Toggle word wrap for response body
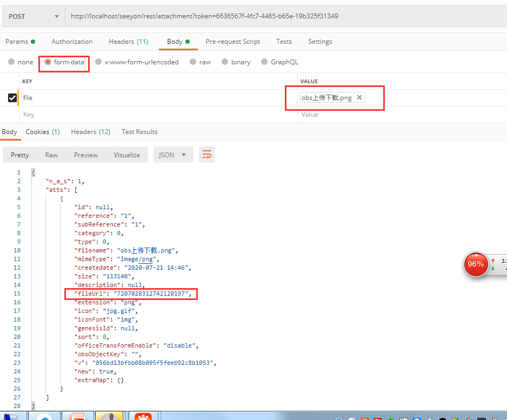 (206, 155)
